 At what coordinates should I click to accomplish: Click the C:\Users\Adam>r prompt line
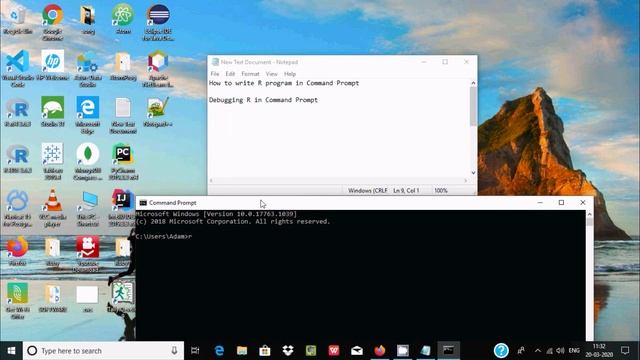point(164,236)
